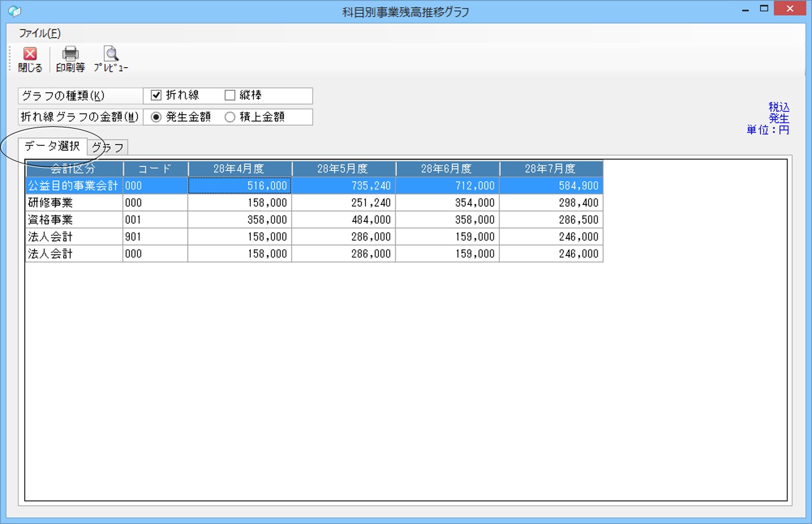Click the 354,000 cell in 6月度 column
Image resolution: width=812 pixels, height=524 pixels.
tap(448, 203)
